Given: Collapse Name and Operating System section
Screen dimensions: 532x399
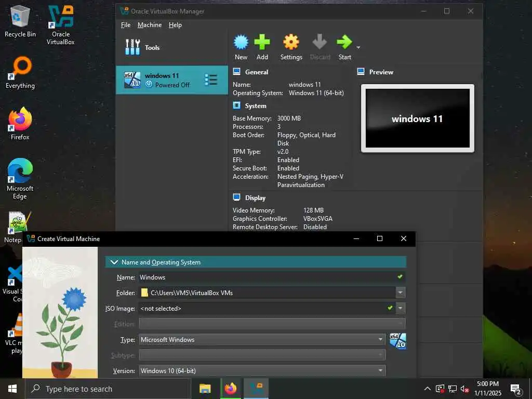Looking at the screenshot, I should 114,262.
